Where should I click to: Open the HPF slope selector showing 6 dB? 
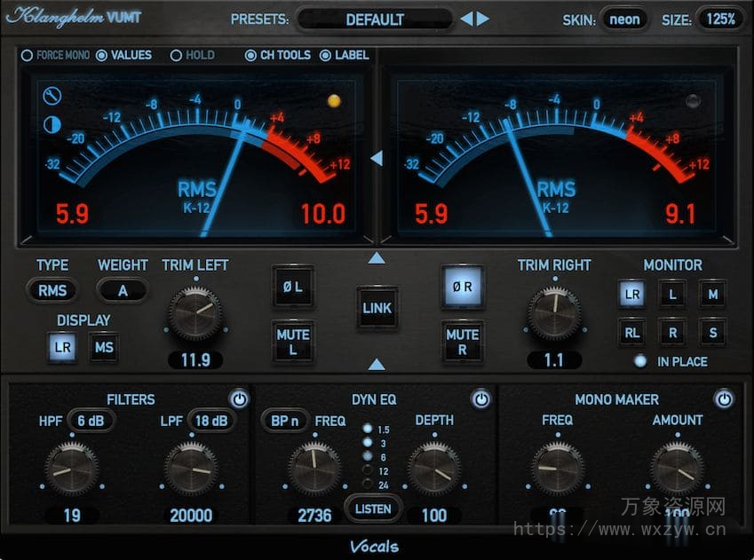(x=91, y=421)
